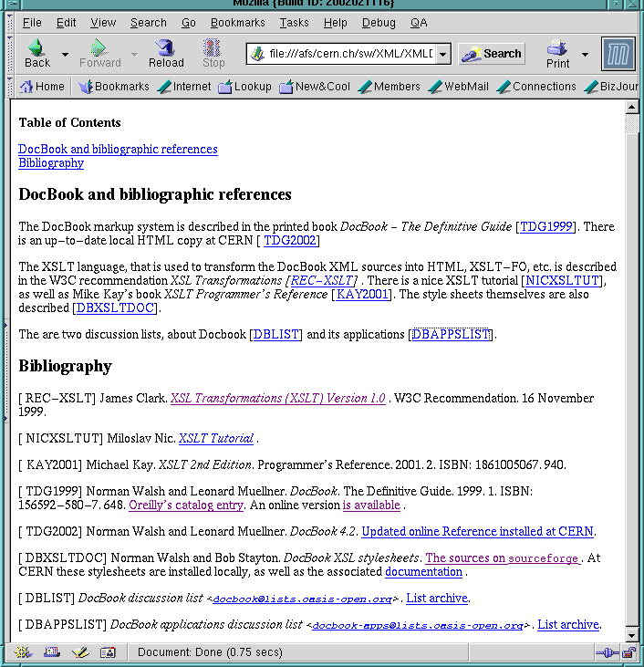
Task: Collapse the menu bar grippy
Action: point(10,23)
